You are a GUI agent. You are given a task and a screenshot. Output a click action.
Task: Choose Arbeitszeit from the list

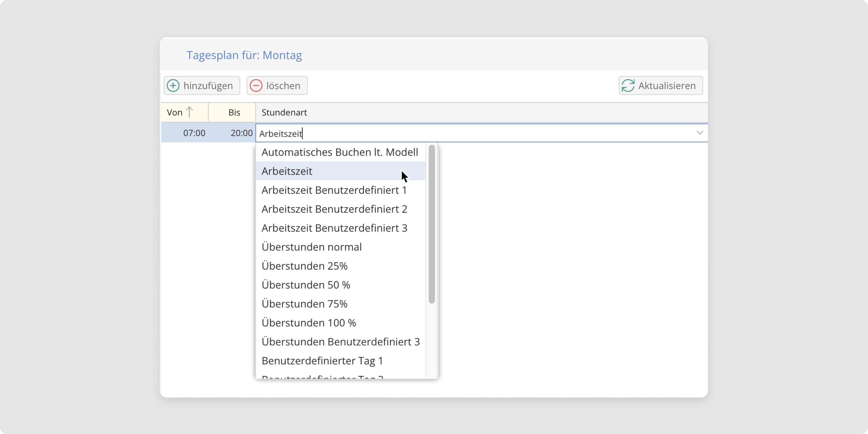click(x=287, y=171)
